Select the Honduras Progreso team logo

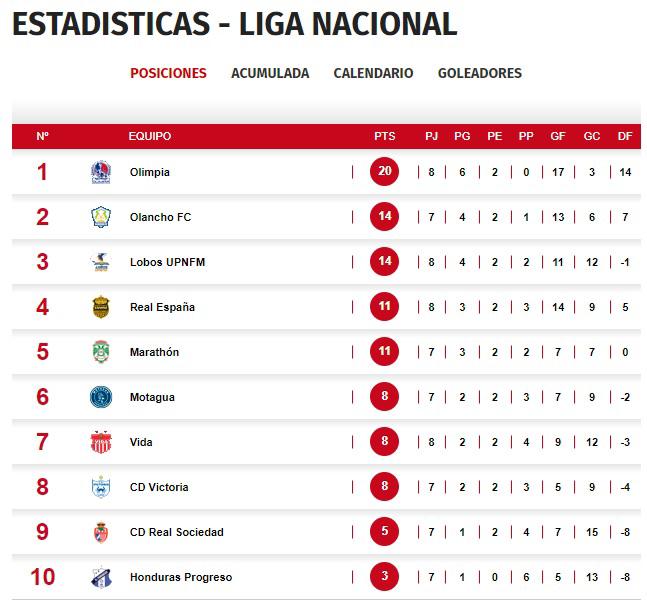point(100,577)
